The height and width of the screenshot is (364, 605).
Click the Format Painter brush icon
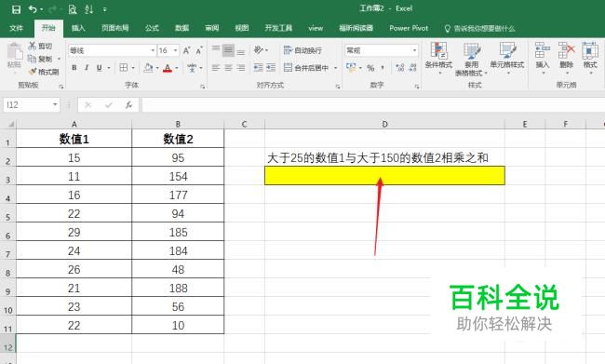click(33, 72)
